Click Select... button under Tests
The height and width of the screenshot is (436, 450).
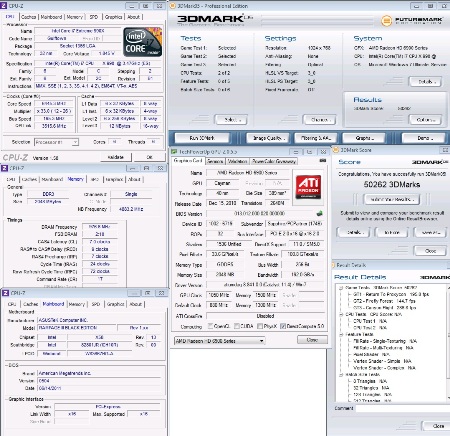pos(231,120)
